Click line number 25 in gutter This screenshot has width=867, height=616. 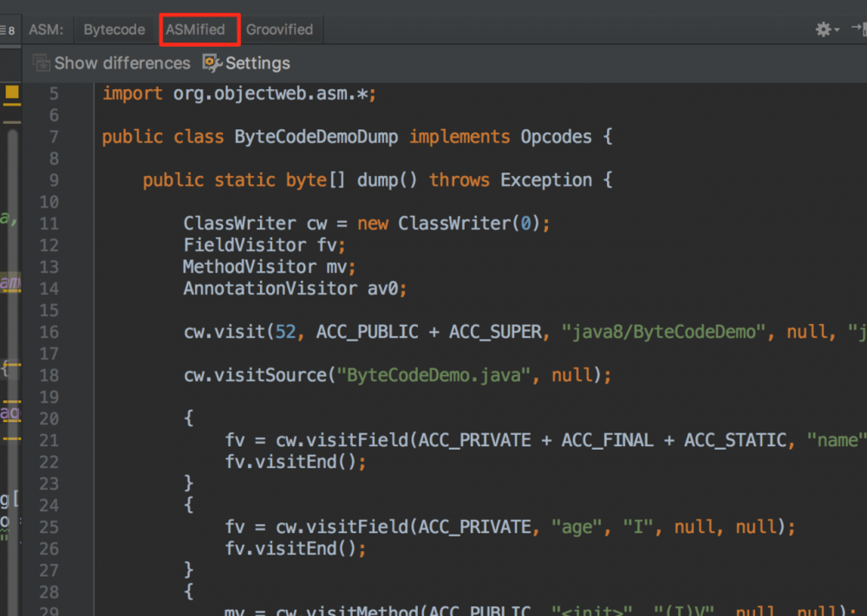[49, 527]
